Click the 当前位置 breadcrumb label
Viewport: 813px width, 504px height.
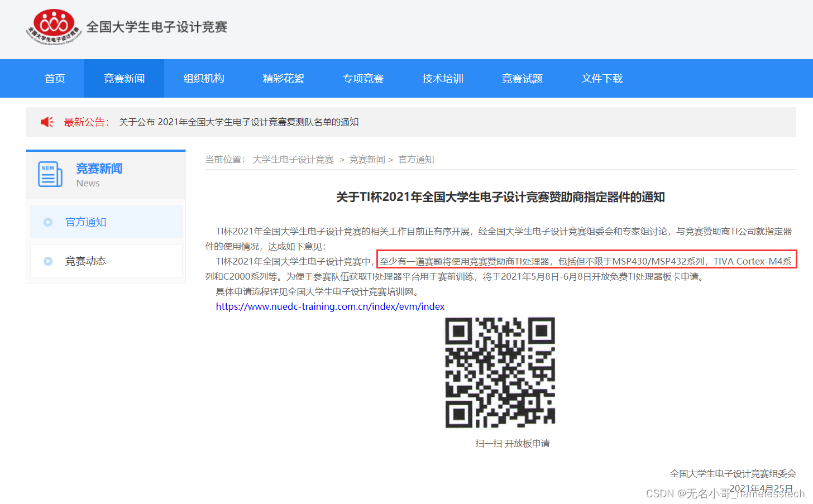(225, 160)
